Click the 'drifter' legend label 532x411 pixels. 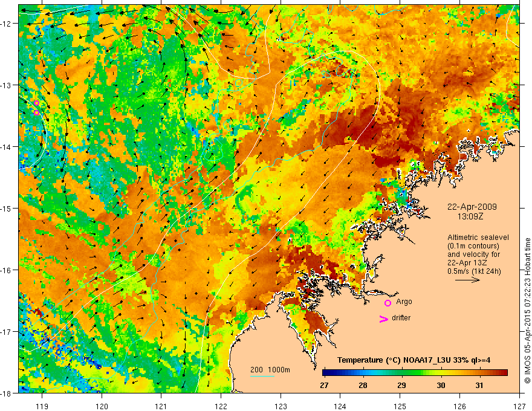(401, 318)
